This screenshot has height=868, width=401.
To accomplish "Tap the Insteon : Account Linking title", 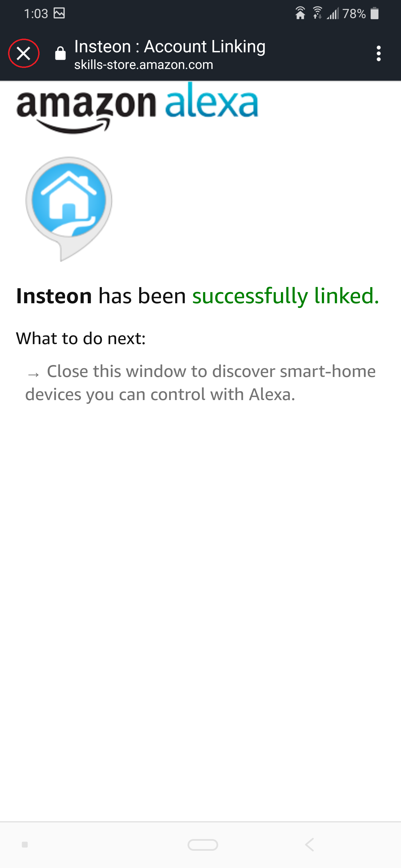I will [170, 46].
